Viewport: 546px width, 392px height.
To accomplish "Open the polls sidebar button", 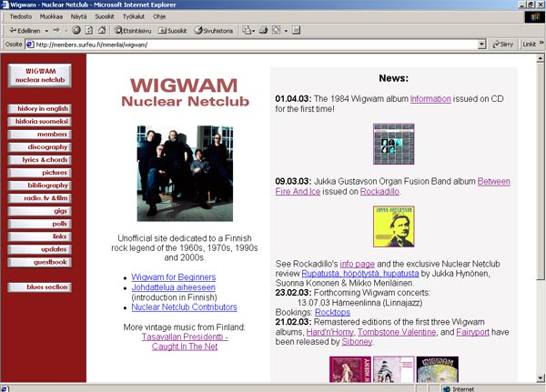I will pyautogui.click(x=40, y=224).
